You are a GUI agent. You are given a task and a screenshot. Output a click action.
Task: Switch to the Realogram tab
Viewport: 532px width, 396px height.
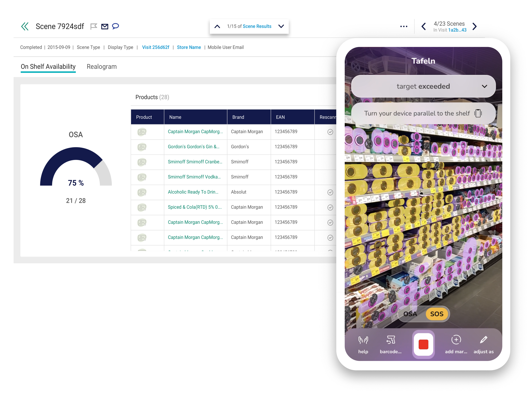(102, 67)
